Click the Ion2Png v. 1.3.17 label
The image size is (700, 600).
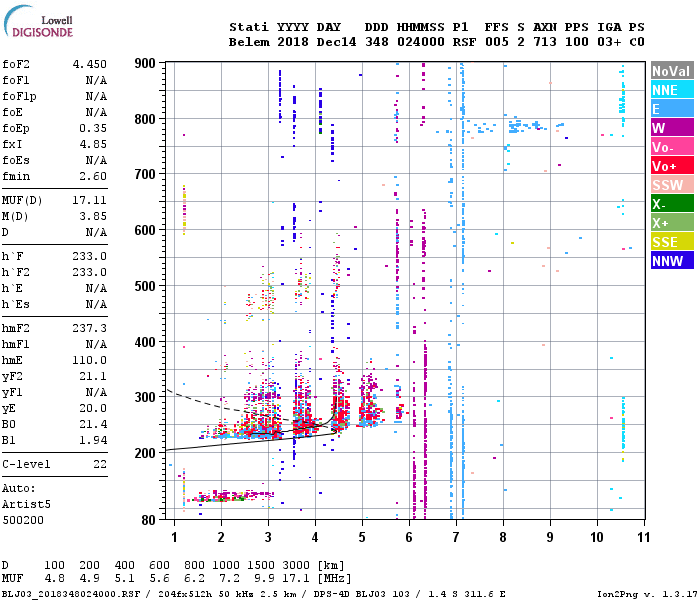pyautogui.click(x=647, y=594)
